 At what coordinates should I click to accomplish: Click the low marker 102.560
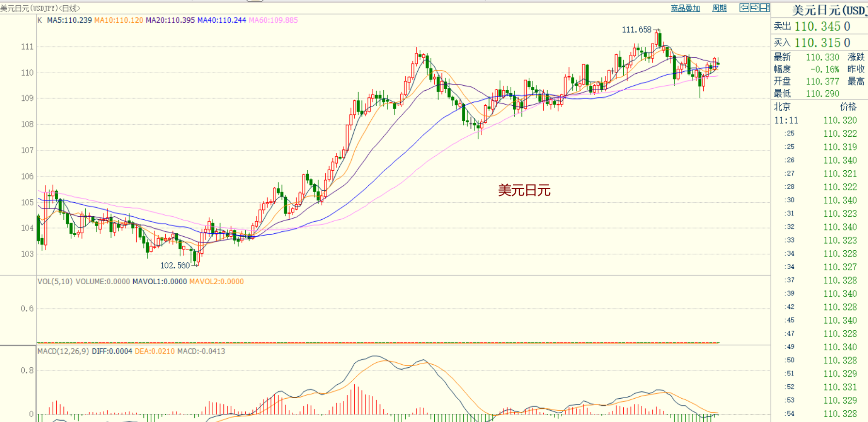(x=175, y=266)
